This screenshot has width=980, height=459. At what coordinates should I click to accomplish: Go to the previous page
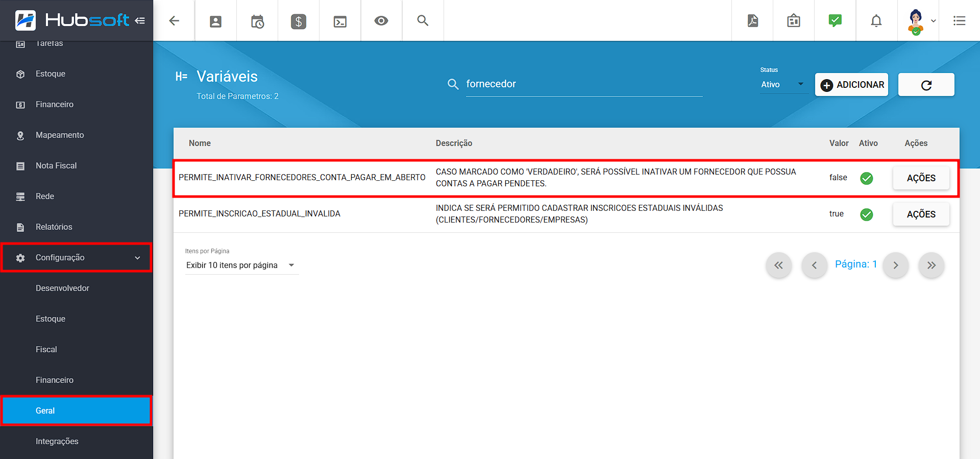pyautogui.click(x=814, y=265)
